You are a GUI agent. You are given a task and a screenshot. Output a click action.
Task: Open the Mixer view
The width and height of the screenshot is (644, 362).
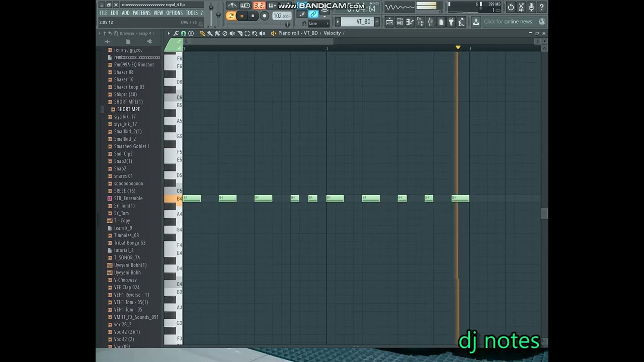pos(430,22)
